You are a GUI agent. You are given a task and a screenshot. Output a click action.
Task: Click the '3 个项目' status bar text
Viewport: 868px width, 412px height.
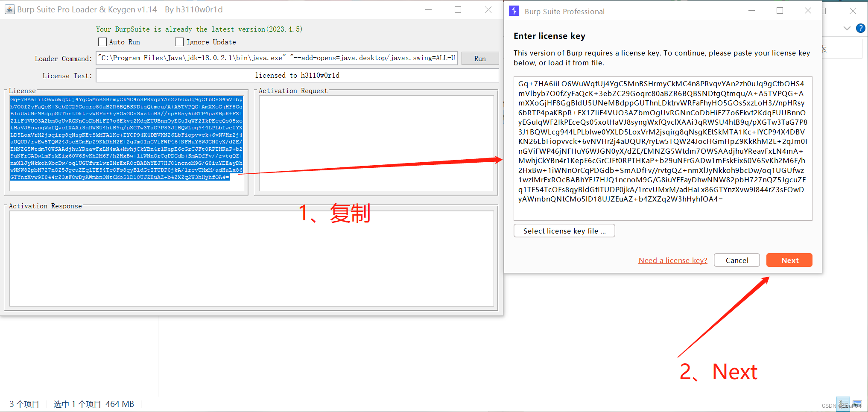[24, 404]
